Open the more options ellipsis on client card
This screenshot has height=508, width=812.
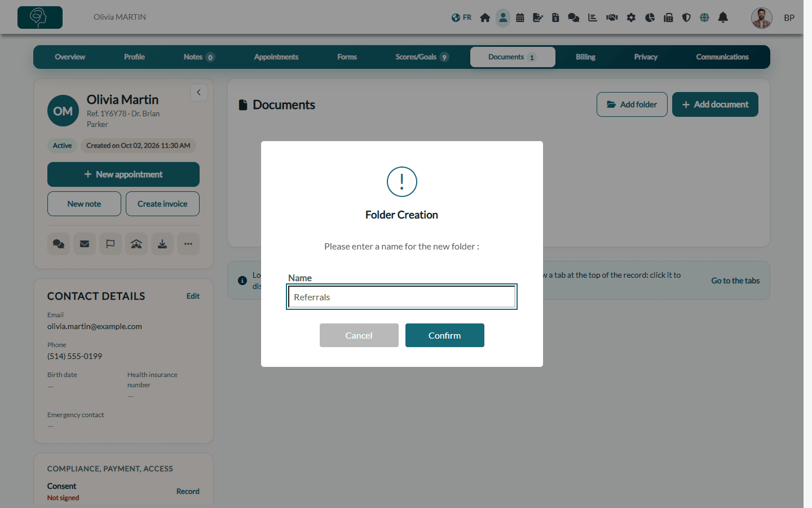188,244
